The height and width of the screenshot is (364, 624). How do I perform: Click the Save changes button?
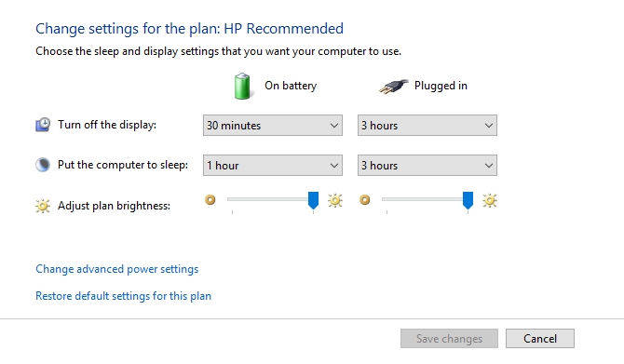(x=449, y=339)
